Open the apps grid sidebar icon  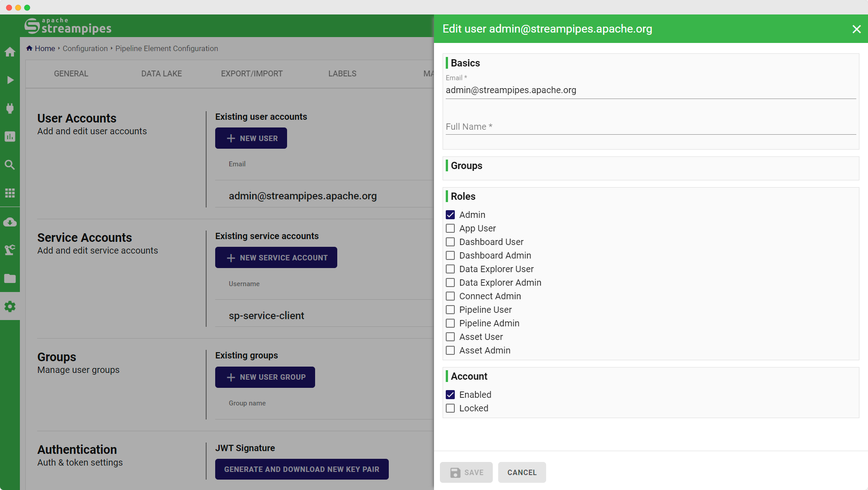click(x=10, y=193)
